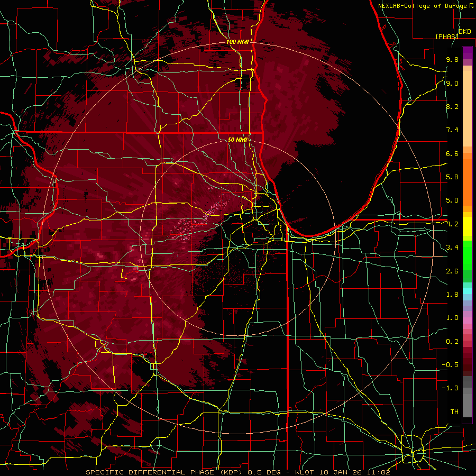Select the 1.8 scale value
This screenshot has height=476, width=476.
point(452,295)
